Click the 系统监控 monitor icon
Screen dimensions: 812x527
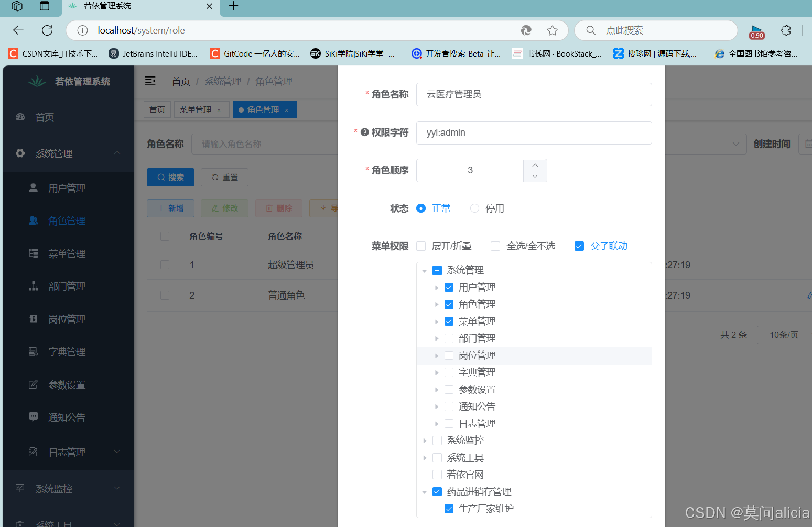pos(20,488)
